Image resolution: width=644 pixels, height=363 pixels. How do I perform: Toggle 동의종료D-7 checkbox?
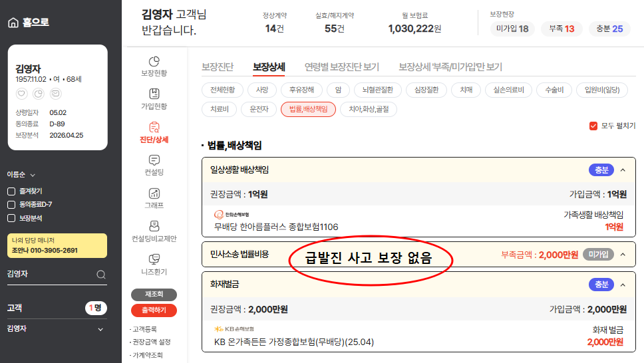(x=11, y=205)
